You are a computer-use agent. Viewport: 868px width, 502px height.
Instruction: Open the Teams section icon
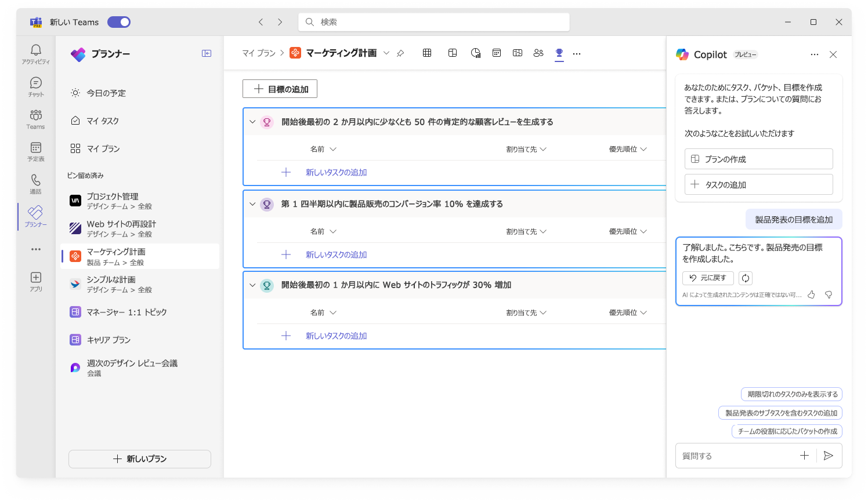[36, 119]
